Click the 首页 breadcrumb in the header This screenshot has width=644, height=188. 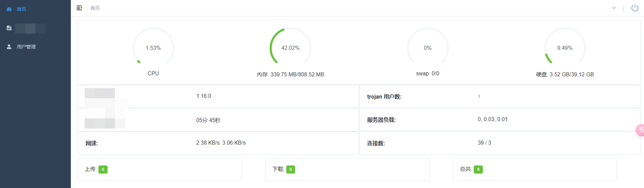tap(95, 8)
